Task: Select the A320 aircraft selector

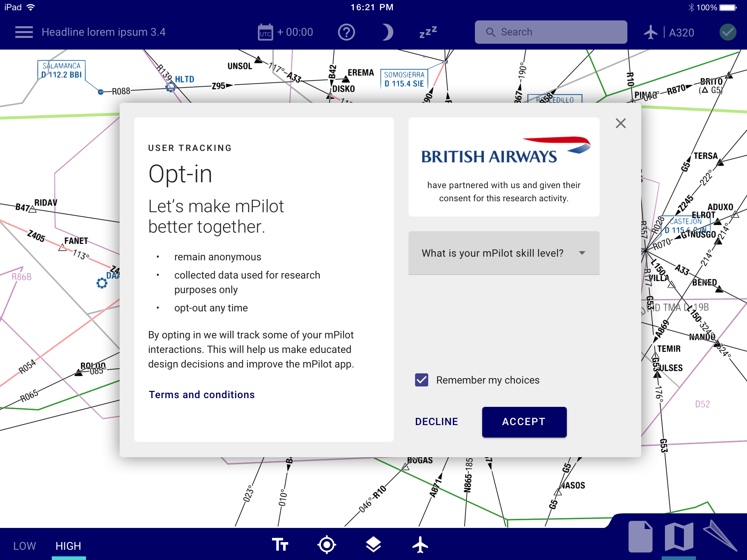Action: tap(669, 32)
